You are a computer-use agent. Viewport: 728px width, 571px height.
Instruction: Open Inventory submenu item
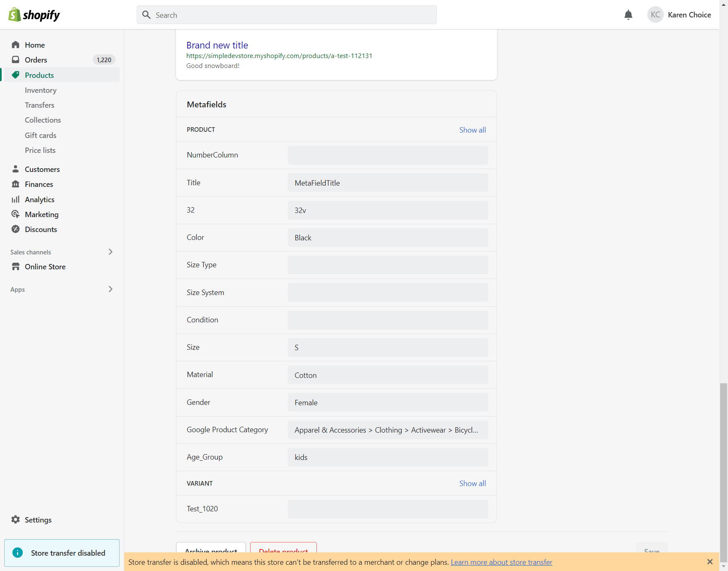(x=41, y=90)
